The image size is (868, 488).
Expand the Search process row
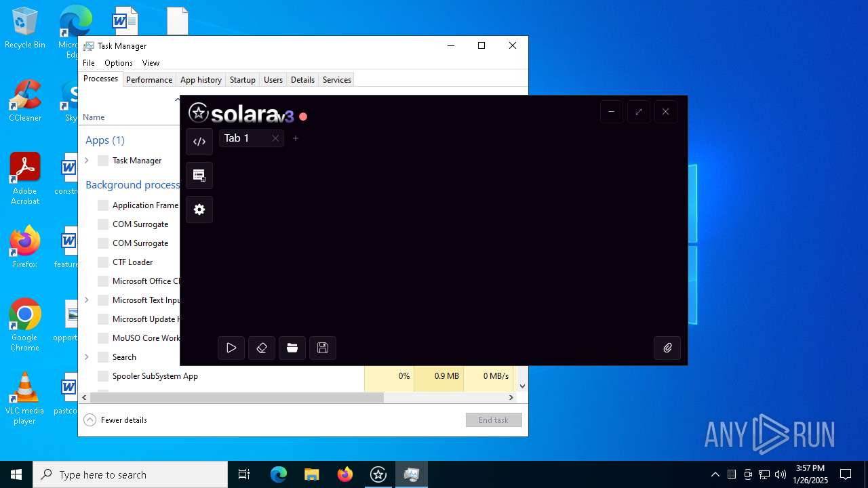(x=87, y=357)
